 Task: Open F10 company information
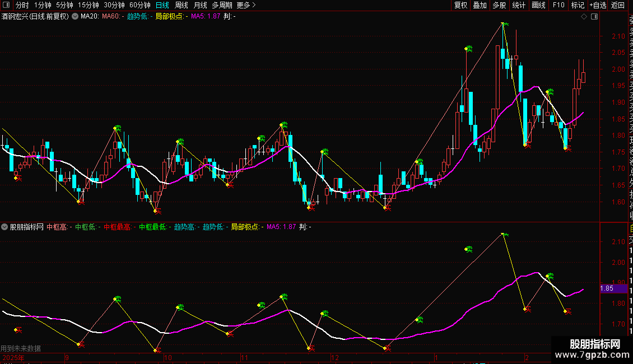click(558, 6)
